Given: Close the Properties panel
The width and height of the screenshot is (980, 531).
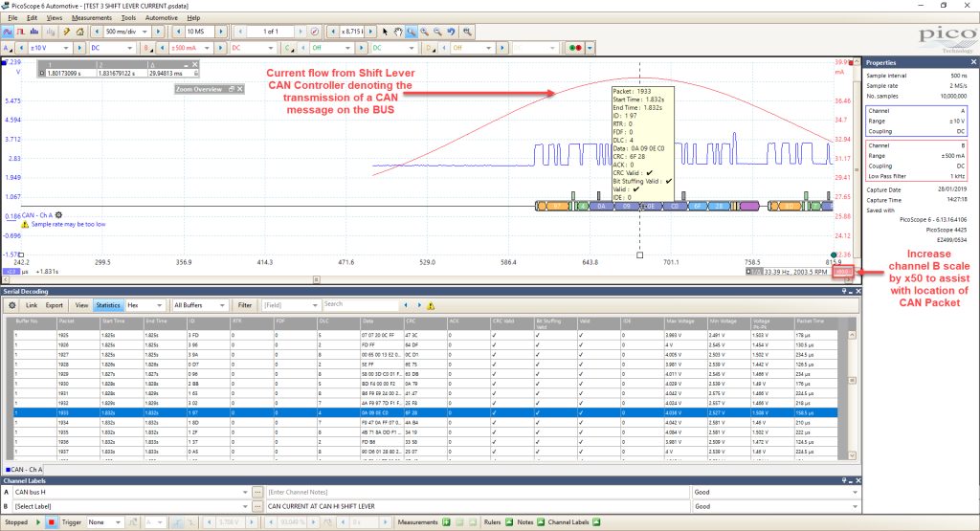Looking at the screenshot, I should click(x=973, y=62).
